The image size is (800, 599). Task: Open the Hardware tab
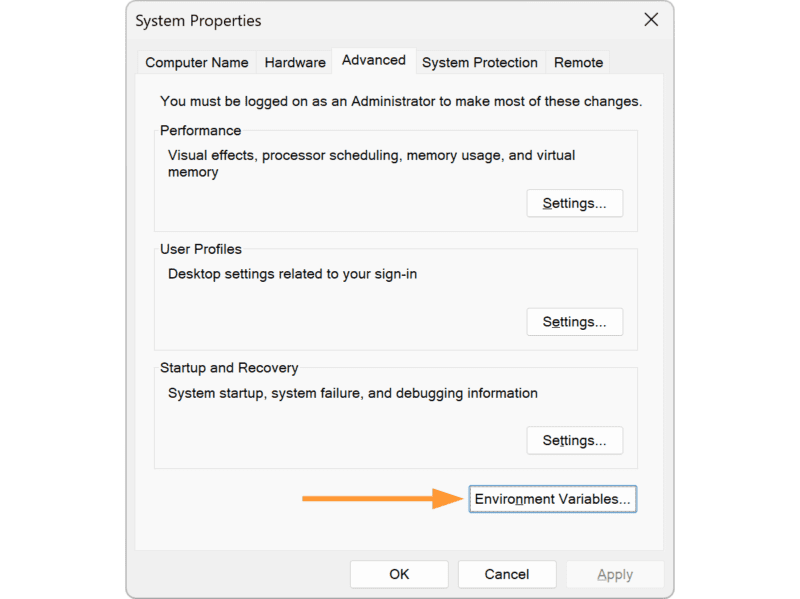click(295, 62)
